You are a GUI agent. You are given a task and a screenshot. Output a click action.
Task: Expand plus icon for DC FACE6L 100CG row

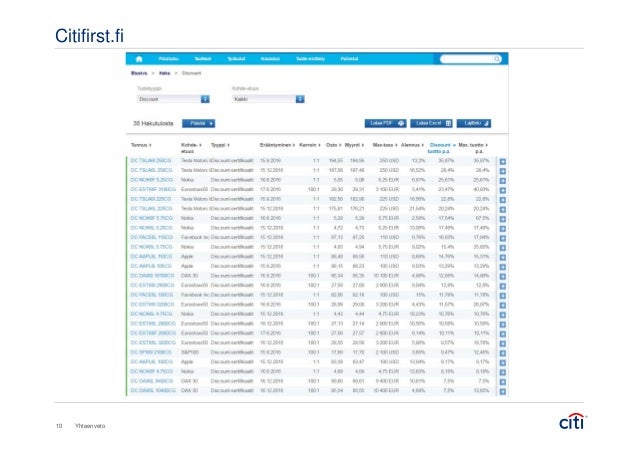point(503,296)
